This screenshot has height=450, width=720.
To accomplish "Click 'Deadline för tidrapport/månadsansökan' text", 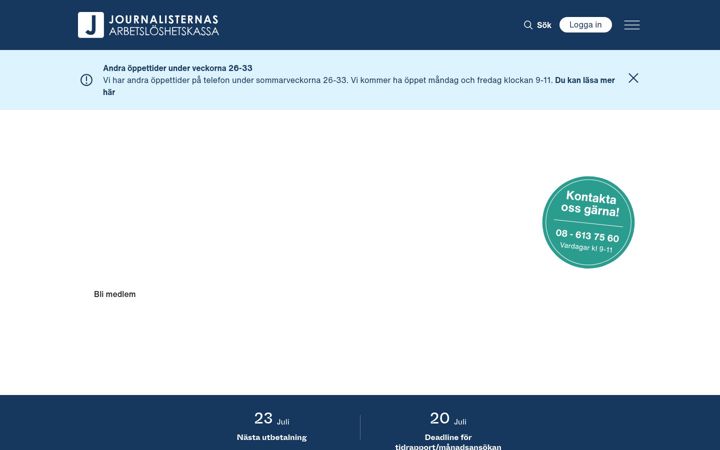I will (x=448, y=442).
